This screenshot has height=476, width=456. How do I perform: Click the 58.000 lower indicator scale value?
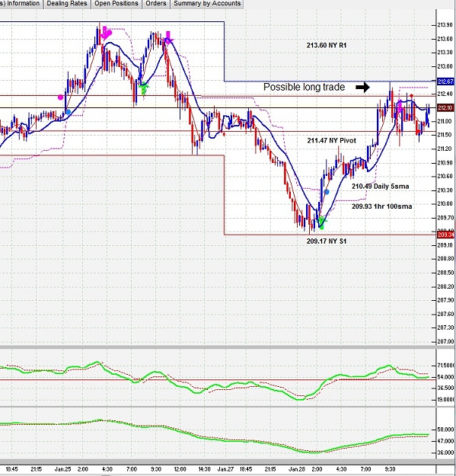(x=446, y=430)
